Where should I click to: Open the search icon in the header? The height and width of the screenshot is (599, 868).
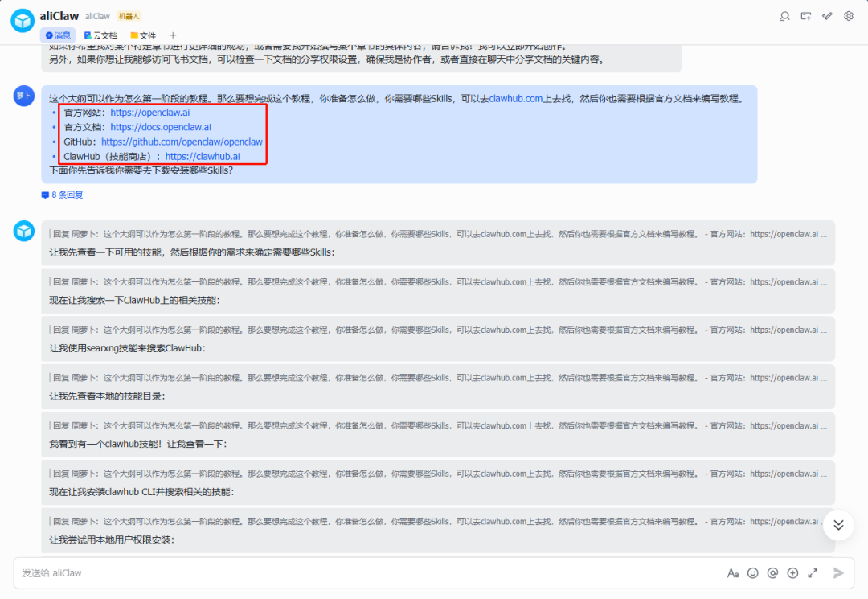[784, 16]
